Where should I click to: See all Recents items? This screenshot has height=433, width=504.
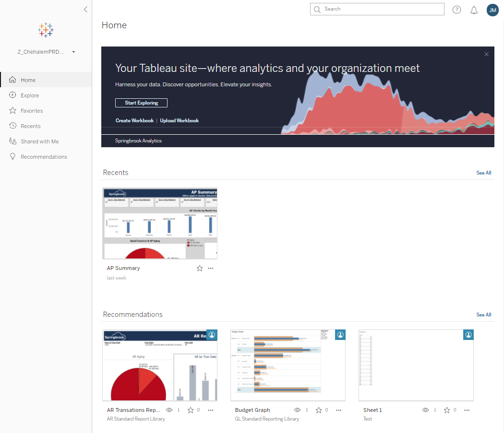click(483, 173)
